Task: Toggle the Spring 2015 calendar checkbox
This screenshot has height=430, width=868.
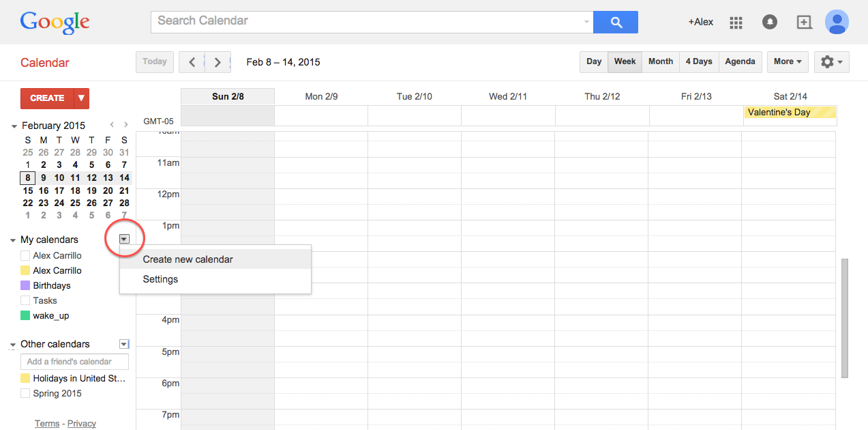Action: pyautogui.click(x=25, y=393)
